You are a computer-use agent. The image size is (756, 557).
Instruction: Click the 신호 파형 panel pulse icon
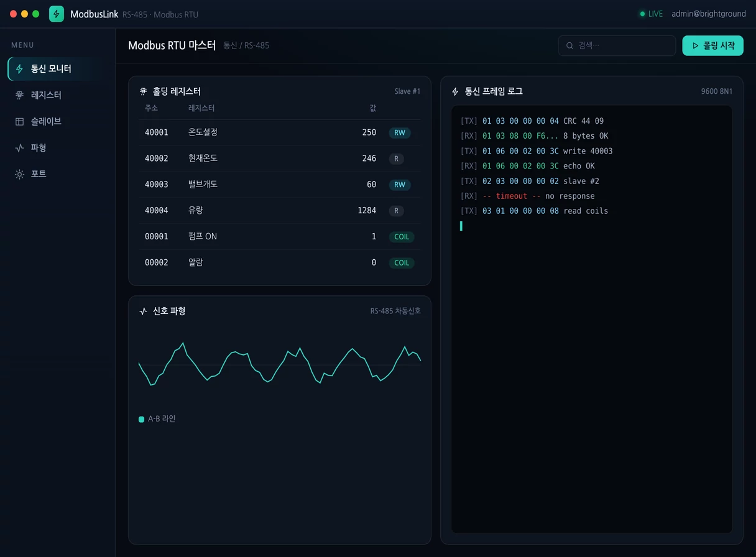click(x=144, y=311)
